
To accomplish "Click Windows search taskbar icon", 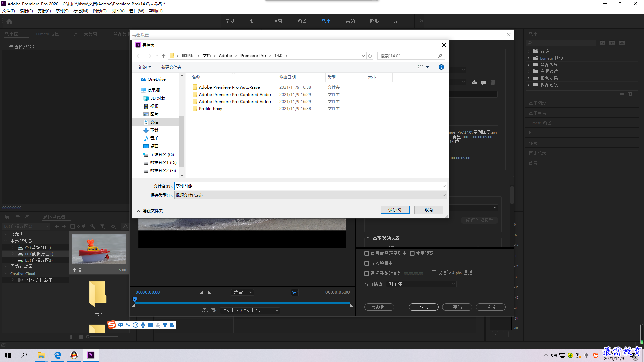I will coord(24,355).
